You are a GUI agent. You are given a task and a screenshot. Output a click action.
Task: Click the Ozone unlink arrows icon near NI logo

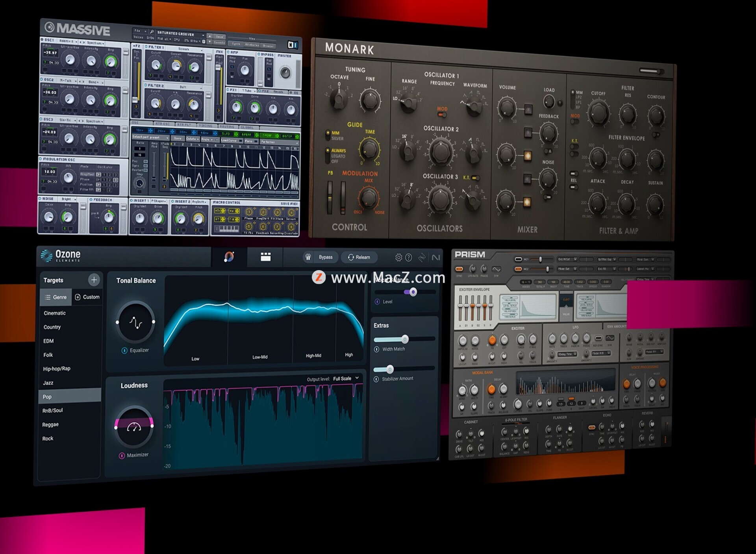pyautogui.click(x=422, y=258)
